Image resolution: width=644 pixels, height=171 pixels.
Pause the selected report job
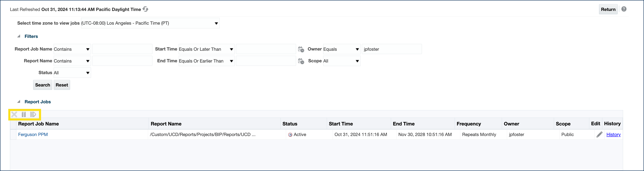(24, 114)
